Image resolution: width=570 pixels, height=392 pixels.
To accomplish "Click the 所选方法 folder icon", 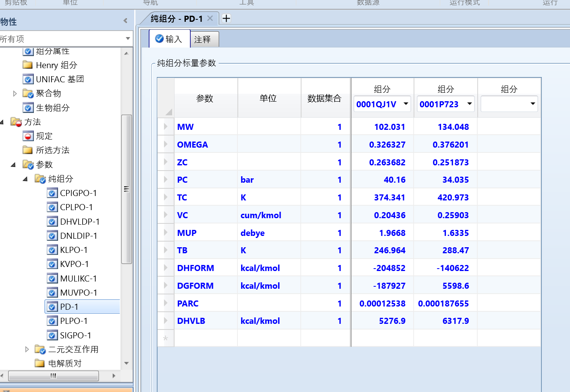I will [x=27, y=150].
